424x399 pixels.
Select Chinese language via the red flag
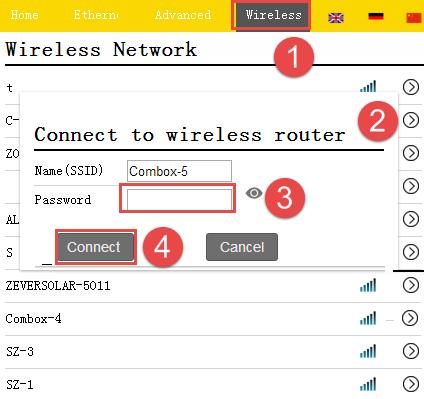[x=414, y=17]
